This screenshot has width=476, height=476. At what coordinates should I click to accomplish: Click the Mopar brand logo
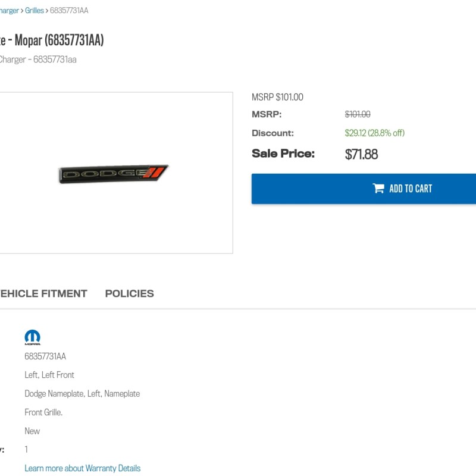click(32, 337)
